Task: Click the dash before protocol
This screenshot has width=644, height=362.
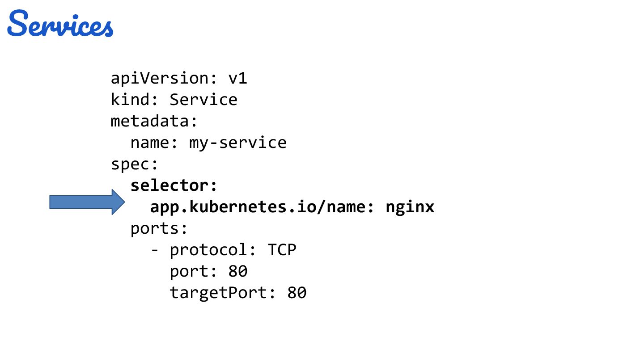Action: click(x=155, y=250)
